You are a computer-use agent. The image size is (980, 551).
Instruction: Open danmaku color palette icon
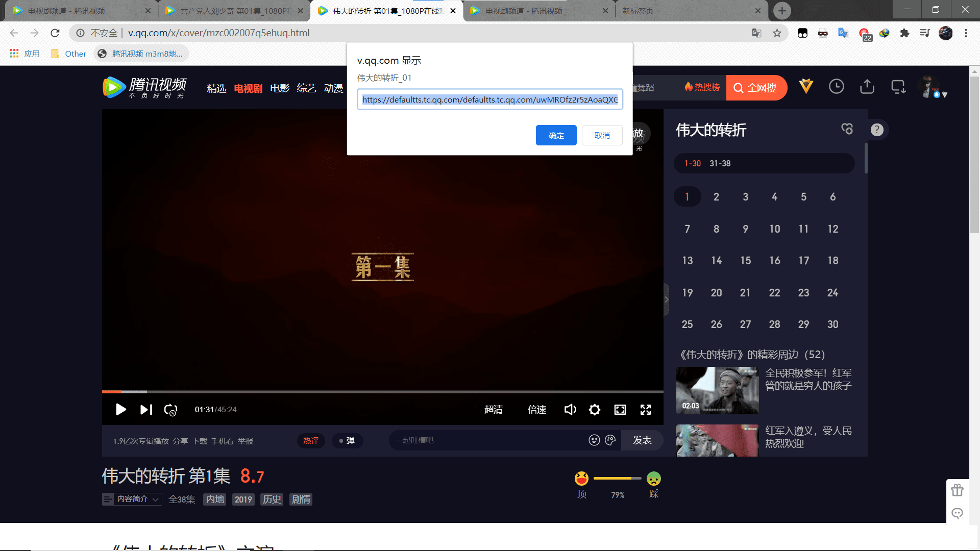pyautogui.click(x=610, y=440)
